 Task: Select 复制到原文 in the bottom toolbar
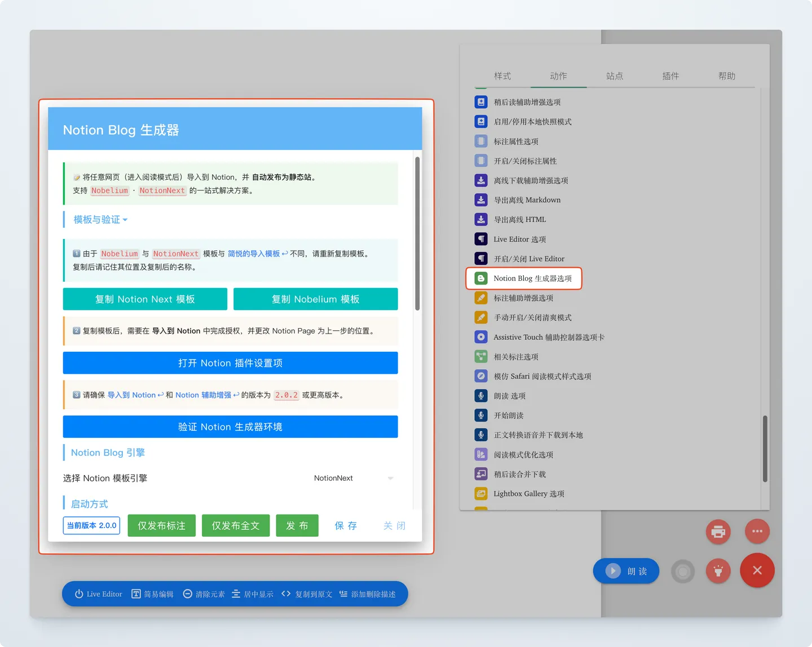pos(307,594)
